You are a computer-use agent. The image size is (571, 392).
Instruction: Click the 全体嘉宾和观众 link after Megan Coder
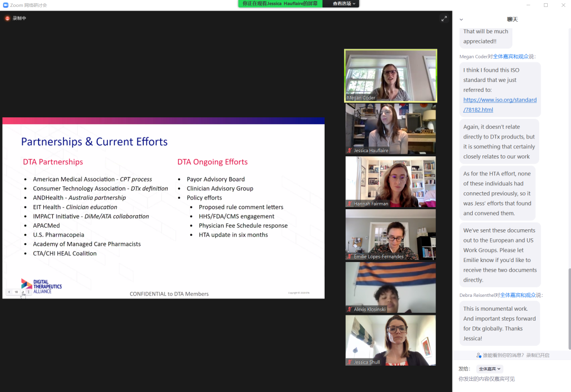(x=511, y=57)
